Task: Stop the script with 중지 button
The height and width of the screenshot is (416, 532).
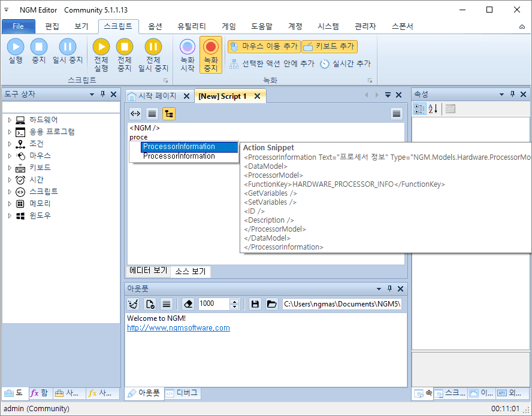Action: (x=39, y=51)
